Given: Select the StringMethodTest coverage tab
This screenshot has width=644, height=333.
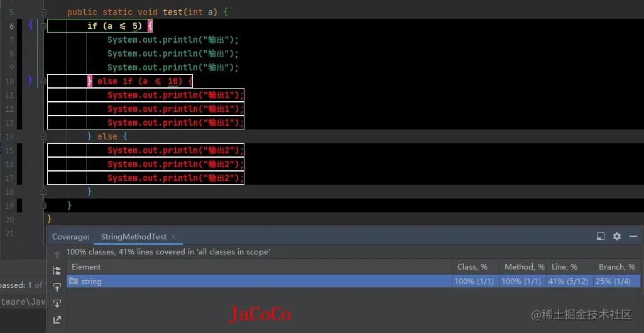Looking at the screenshot, I should pyautogui.click(x=134, y=237).
